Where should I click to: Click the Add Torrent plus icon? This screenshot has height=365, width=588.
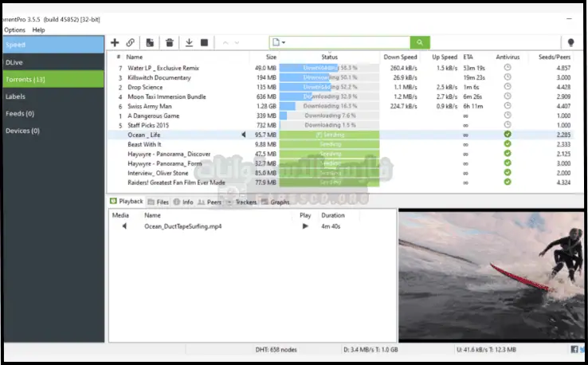115,42
